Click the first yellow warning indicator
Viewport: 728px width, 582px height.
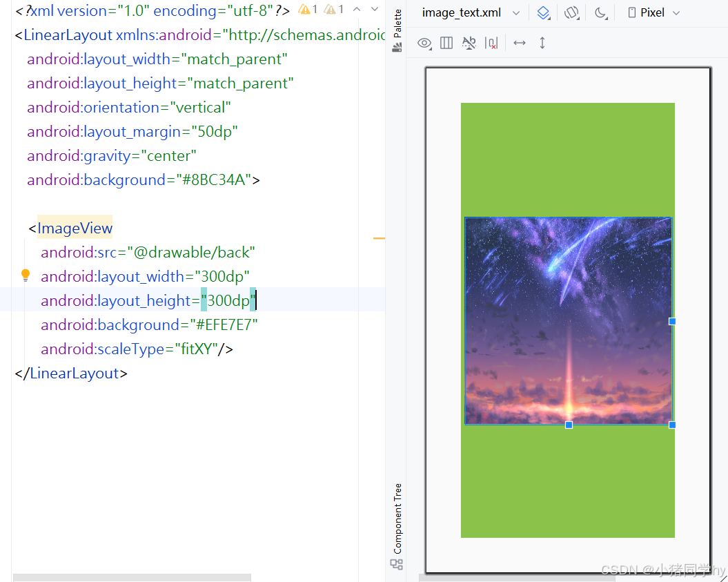coord(308,9)
